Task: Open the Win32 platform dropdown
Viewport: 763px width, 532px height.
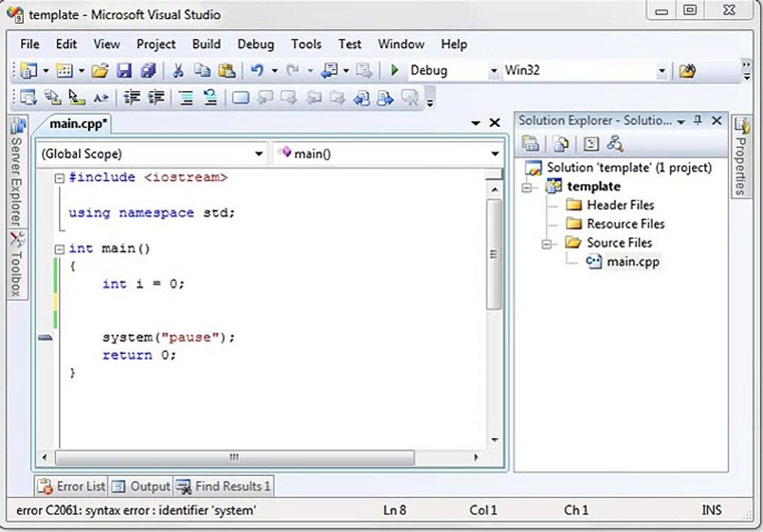Action: click(x=661, y=71)
